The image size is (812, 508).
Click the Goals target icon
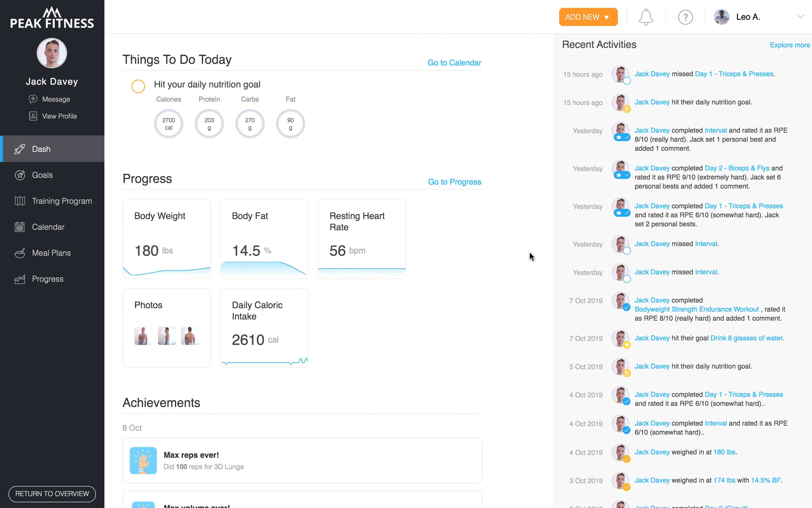click(20, 175)
